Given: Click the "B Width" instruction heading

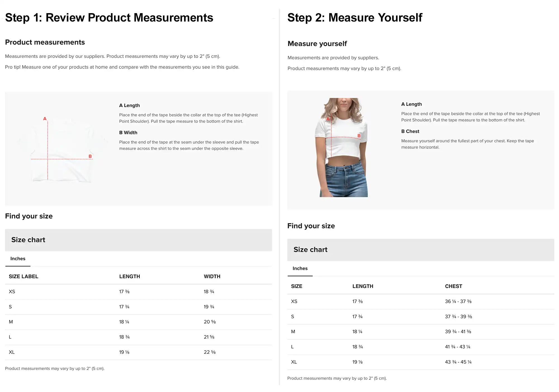Looking at the screenshot, I should 128,133.
